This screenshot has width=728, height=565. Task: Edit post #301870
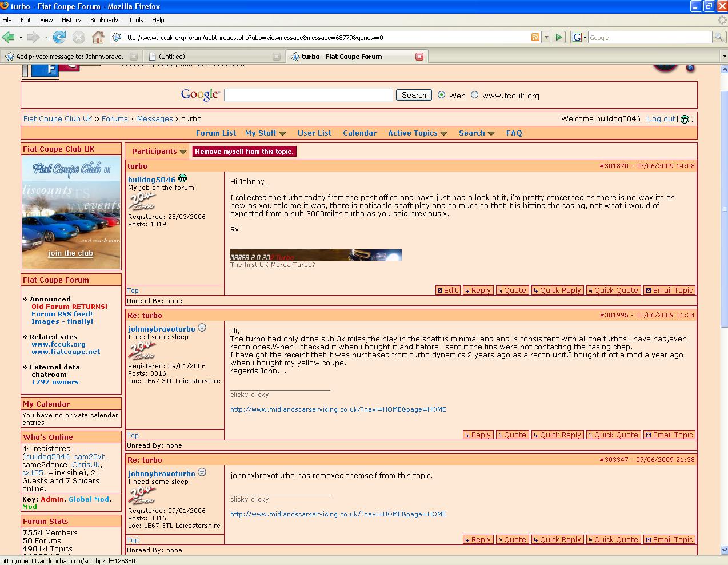448,290
